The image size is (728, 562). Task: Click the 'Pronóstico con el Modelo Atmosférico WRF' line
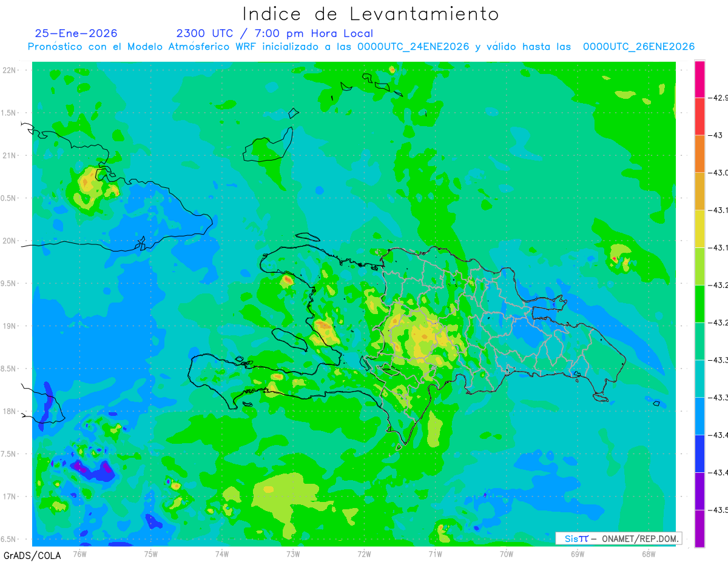[361, 47]
